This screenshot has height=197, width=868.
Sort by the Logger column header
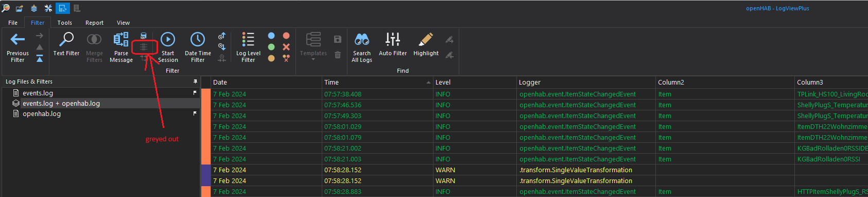(x=586, y=82)
